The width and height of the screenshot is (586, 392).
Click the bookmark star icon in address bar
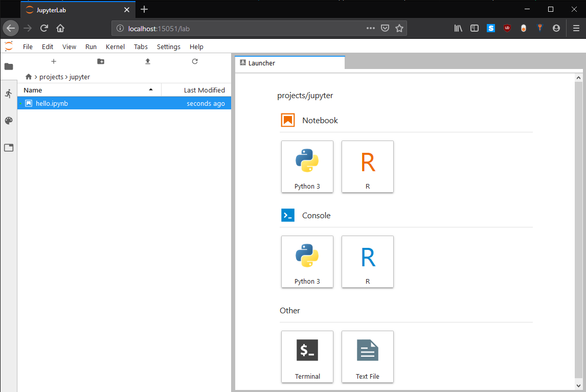click(399, 28)
